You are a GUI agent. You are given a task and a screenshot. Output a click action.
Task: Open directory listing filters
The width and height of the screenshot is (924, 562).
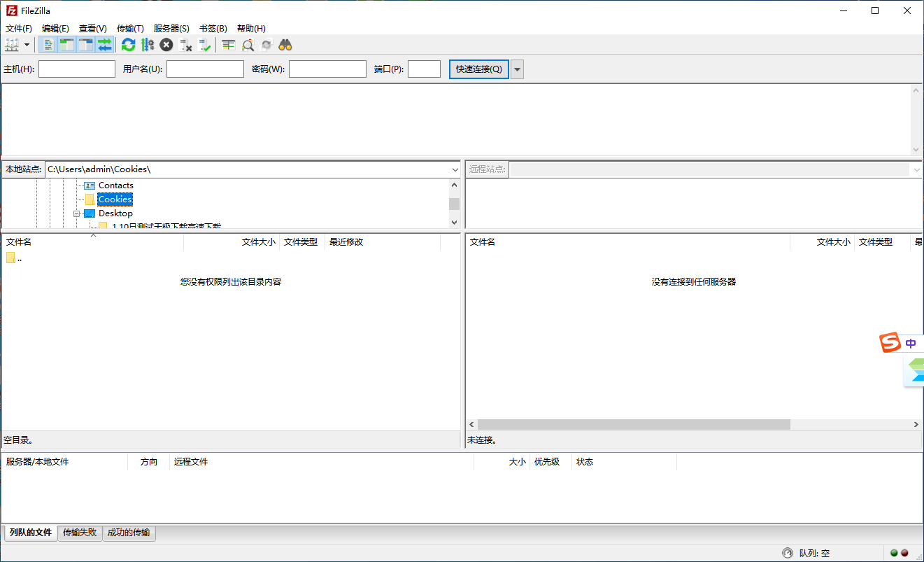click(228, 44)
